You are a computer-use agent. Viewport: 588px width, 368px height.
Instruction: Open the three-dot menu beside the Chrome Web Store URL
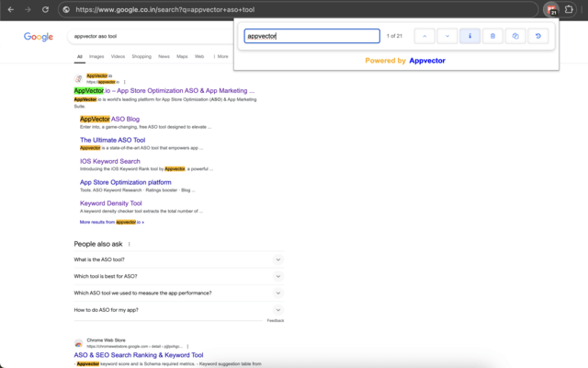187,346
